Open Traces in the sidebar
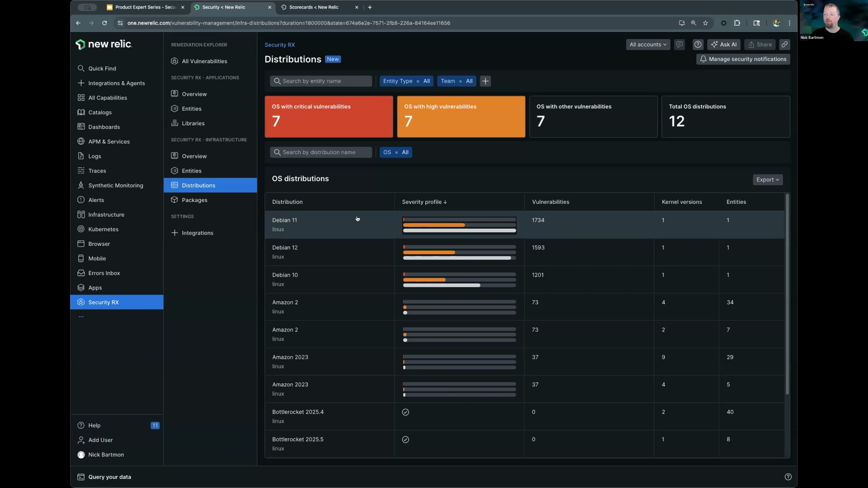Screen dimensions: 868x488 (97, 171)
